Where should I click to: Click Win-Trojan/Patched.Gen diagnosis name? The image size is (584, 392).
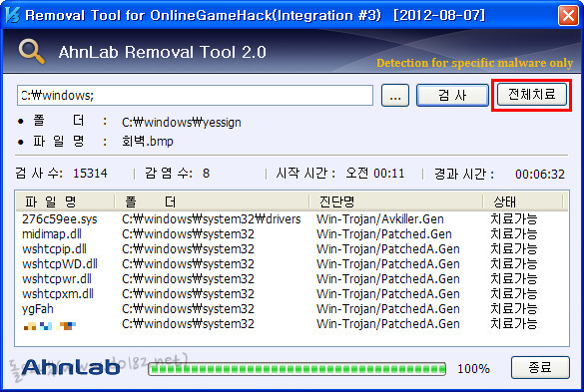tap(384, 233)
